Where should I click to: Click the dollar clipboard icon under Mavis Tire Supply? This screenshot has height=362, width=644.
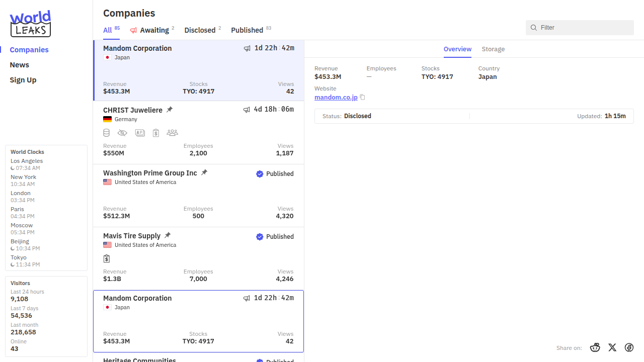point(107,258)
